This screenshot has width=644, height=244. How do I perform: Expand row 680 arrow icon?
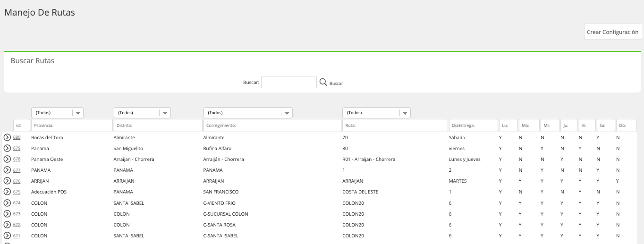click(x=7, y=137)
